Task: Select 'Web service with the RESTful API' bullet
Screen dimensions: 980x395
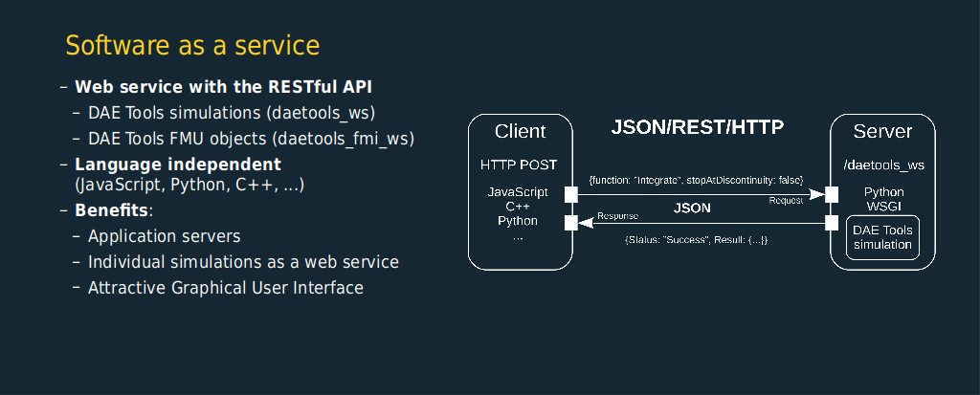Action: (223, 87)
